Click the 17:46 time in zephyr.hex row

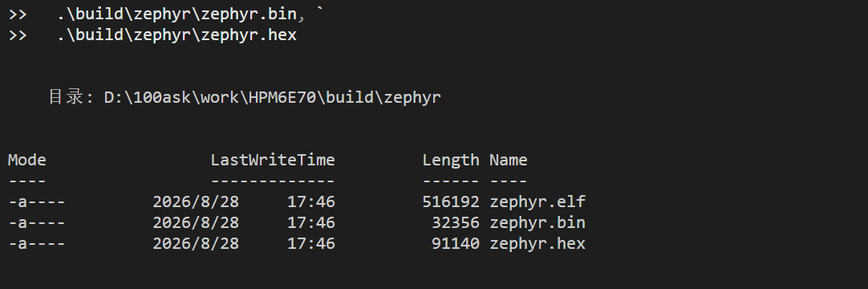click(x=310, y=244)
